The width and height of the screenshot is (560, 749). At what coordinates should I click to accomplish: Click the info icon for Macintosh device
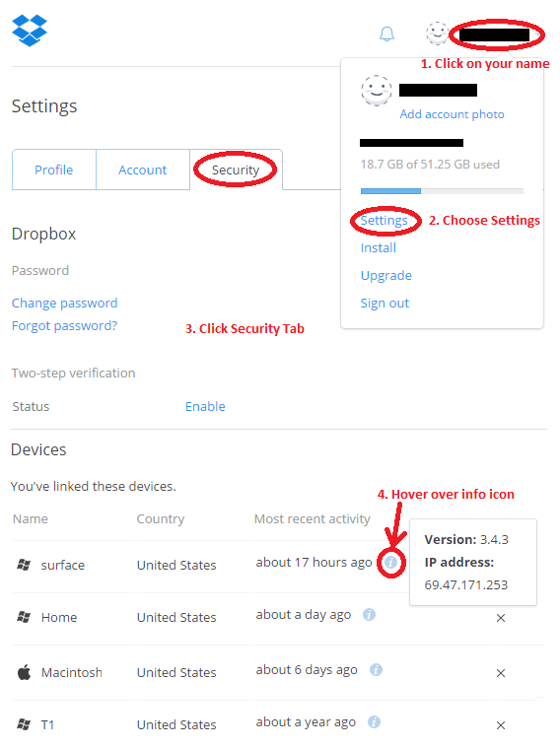click(376, 670)
